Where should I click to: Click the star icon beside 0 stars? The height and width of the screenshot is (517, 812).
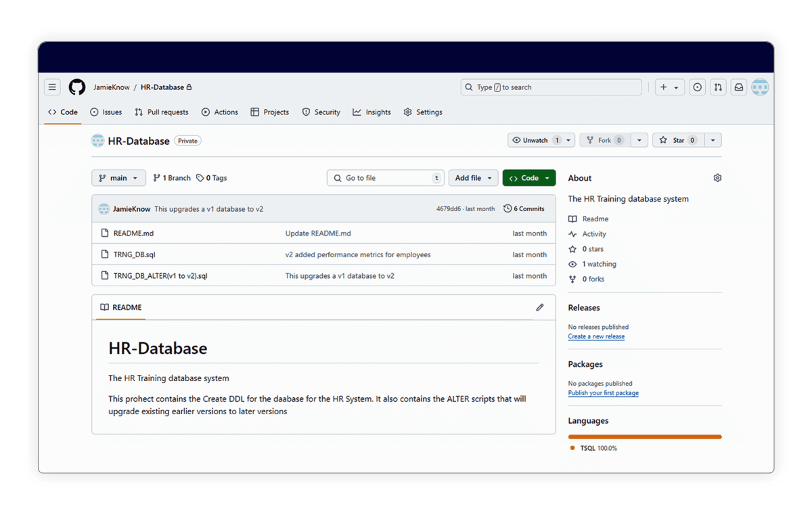coord(572,249)
